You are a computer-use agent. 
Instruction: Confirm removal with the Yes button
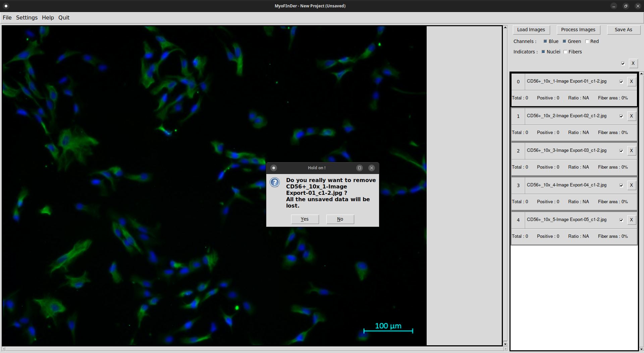pyautogui.click(x=305, y=219)
